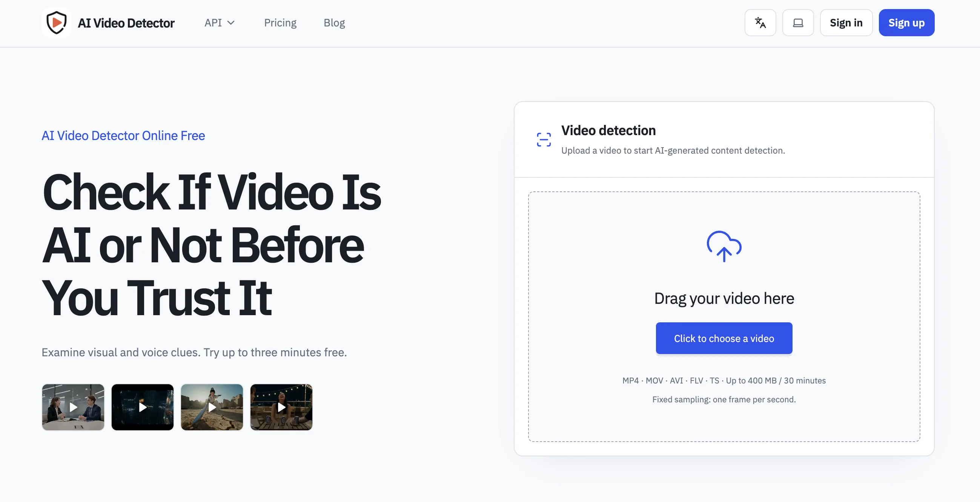Click the Video detection heading
Screen dimensions: 980x502
(608, 130)
